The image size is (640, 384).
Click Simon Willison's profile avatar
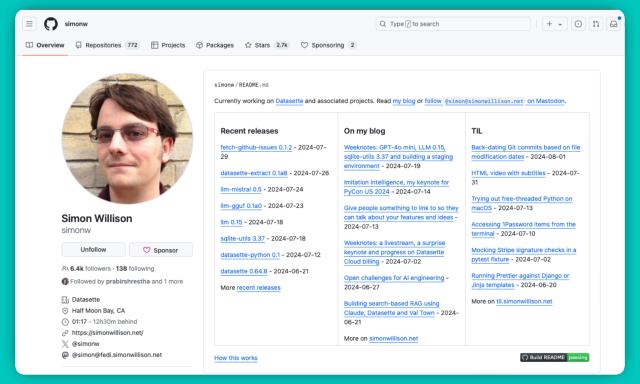pos(127,138)
